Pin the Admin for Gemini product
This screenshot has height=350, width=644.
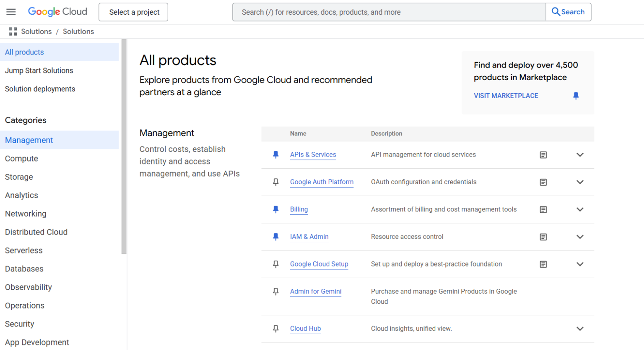coord(275,291)
